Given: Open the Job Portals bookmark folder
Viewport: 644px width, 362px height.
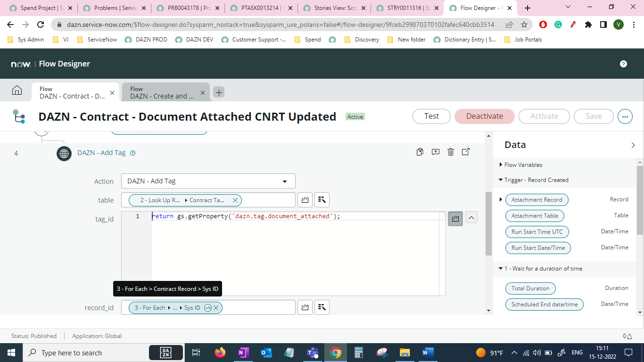Looking at the screenshot, I should pyautogui.click(x=523, y=40).
